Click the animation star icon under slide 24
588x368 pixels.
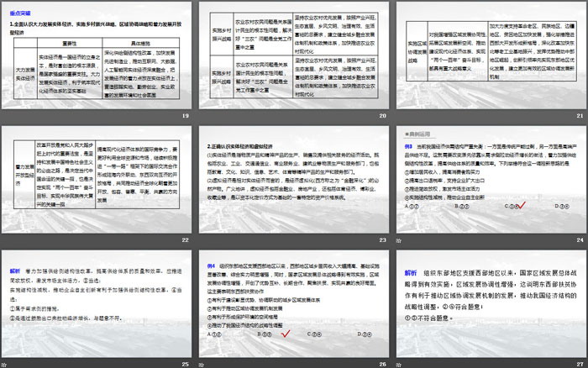399,240
